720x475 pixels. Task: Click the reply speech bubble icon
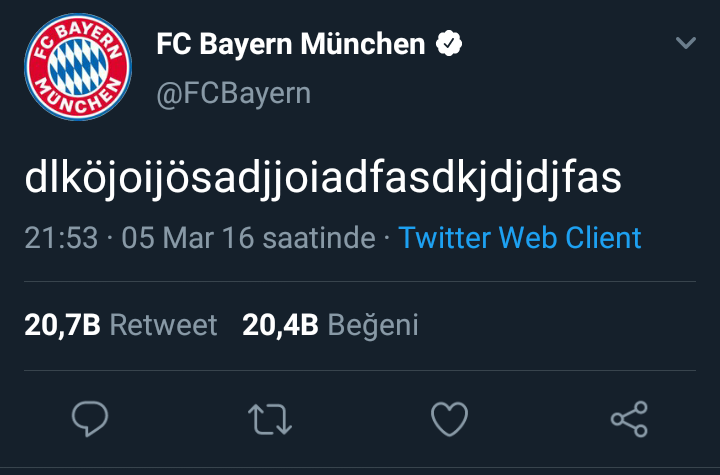tap(91, 418)
